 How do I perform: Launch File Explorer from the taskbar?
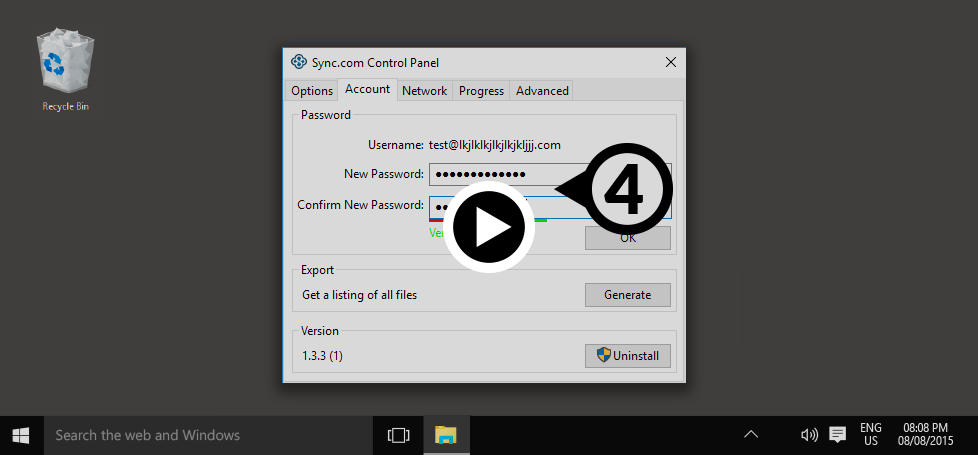(x=445, y=435)
